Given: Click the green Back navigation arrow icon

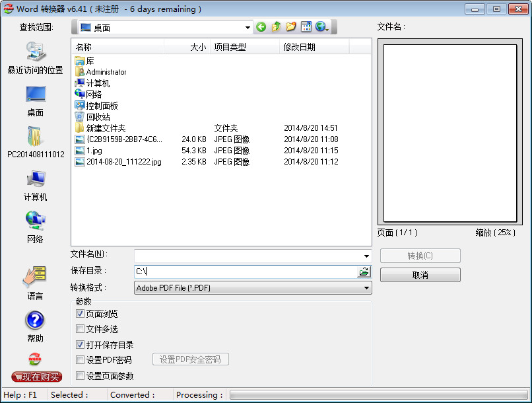Looking at the screenshot, I should pos(261,27).
